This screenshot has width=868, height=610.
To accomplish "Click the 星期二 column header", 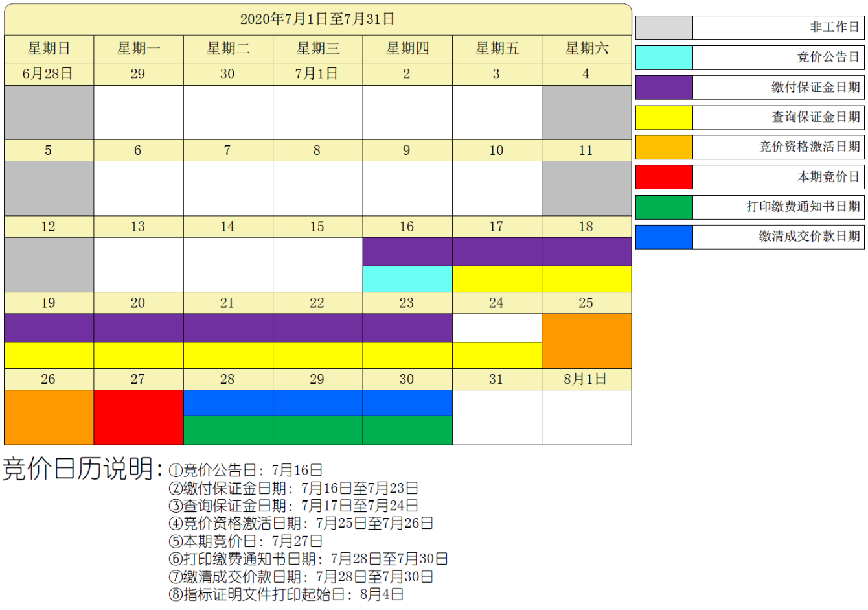I will point(228,49).
